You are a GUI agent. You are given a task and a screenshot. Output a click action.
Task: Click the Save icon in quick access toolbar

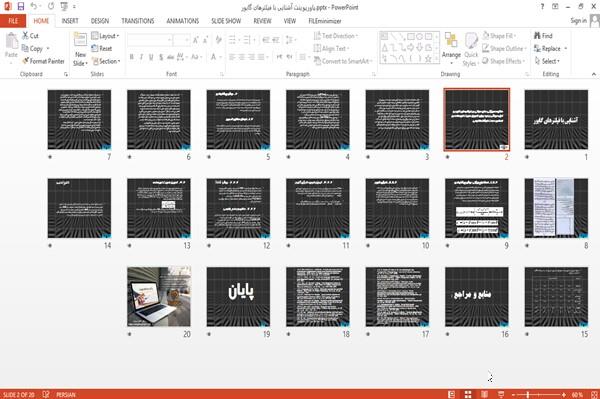tap(21, 6)
